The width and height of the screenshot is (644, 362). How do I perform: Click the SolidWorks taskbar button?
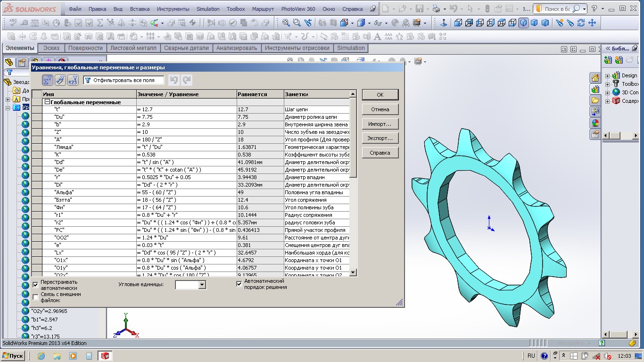click(x=105, y=356)
